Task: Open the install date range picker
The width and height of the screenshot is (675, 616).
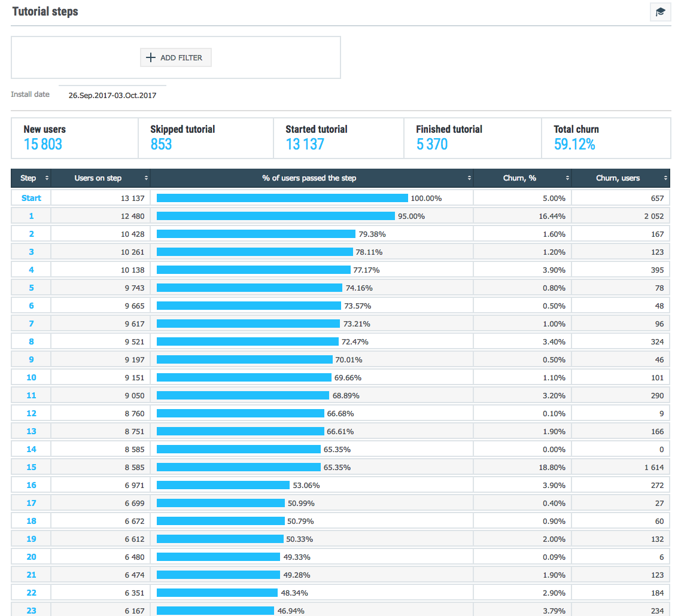Action: 112,95
